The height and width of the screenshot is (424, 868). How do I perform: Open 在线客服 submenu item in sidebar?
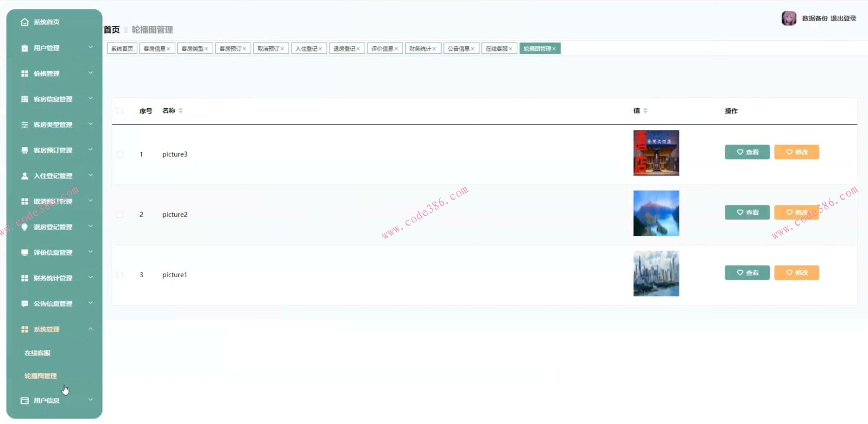(38, 353)
